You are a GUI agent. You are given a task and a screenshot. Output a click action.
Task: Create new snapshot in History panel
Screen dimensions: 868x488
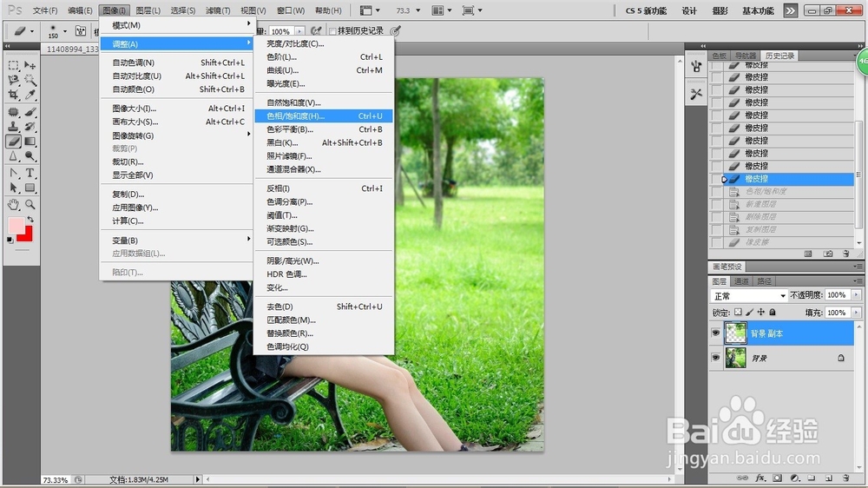click(827, 254)
